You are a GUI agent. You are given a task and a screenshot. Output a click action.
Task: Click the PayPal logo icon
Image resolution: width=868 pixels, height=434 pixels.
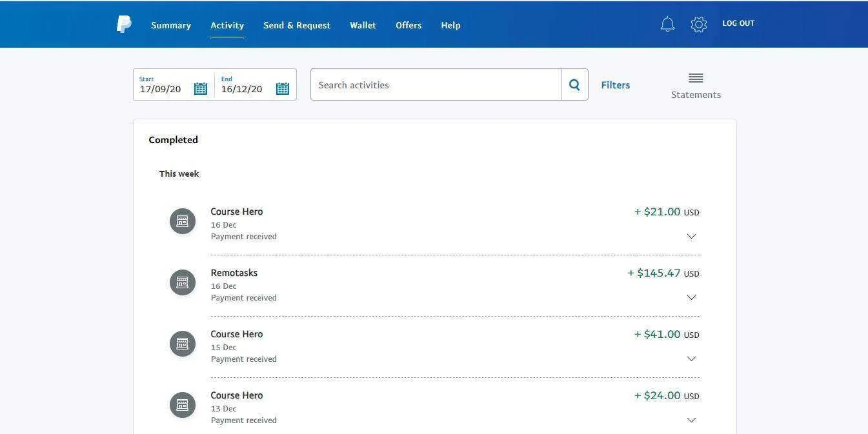124,25
